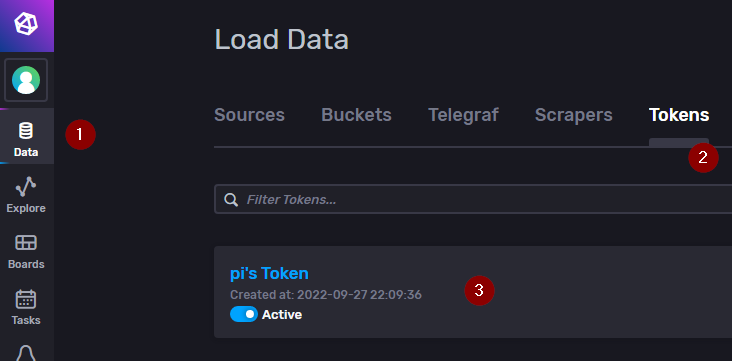This screenshot has width=732, height=361.
Task: Click the magnifier icon in Filter Tokens
Action: [x=231, y=199]
